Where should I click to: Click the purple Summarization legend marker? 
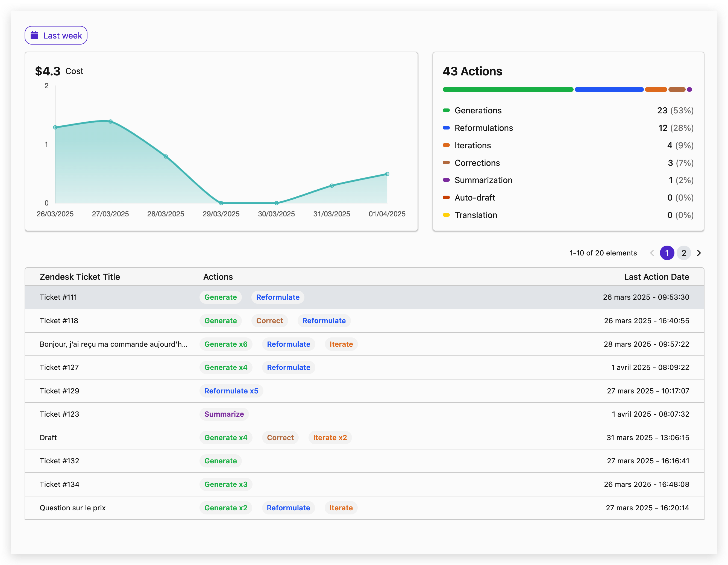coord(446,180)
